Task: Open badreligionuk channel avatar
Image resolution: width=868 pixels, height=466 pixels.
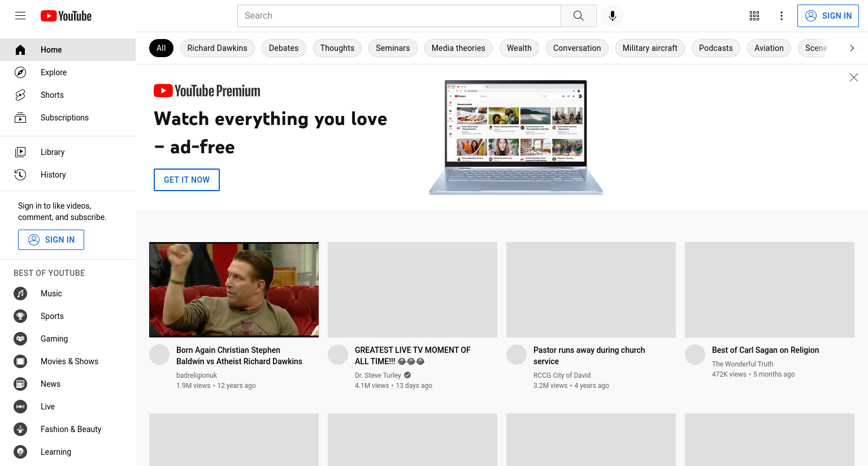Action: tap(159, 355)
